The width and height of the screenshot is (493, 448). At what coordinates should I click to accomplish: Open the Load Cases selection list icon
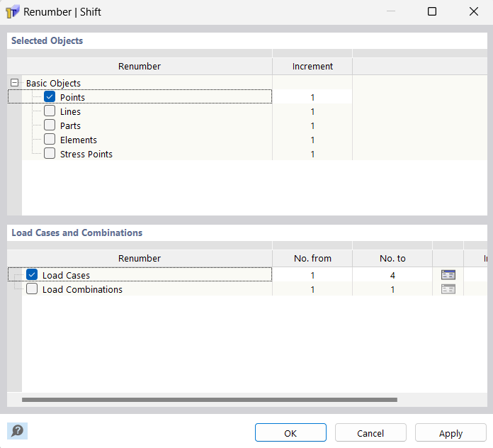[x=448, y=275]
